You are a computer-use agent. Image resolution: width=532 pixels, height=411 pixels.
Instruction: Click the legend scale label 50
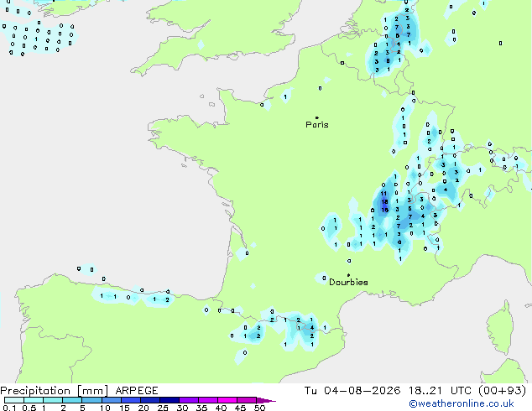(260, 408)
